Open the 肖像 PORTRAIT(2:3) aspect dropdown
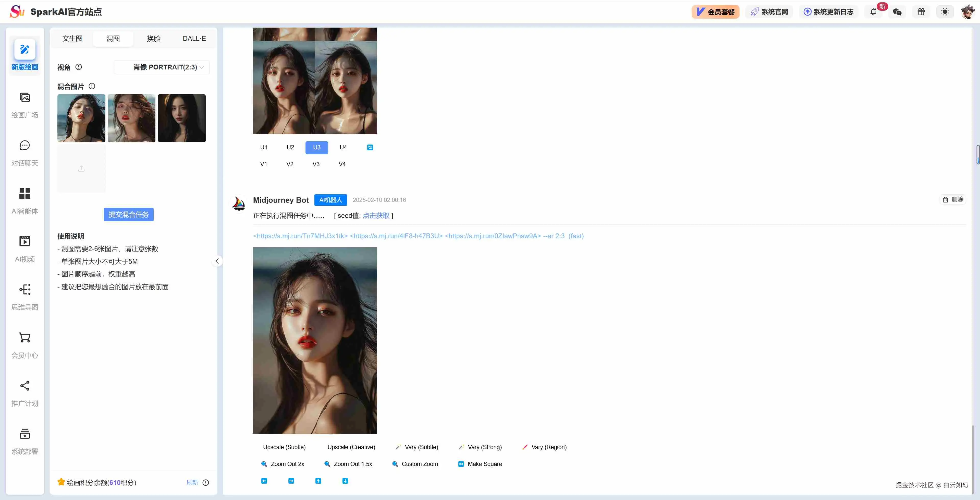 tap(161, 67)
